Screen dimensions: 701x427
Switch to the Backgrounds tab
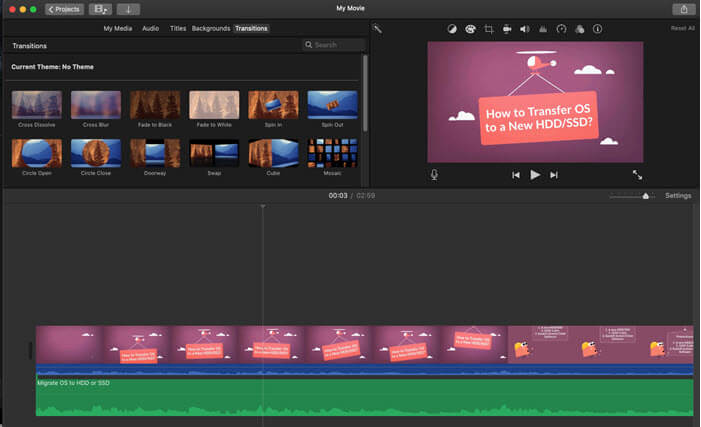coord(211,29)
